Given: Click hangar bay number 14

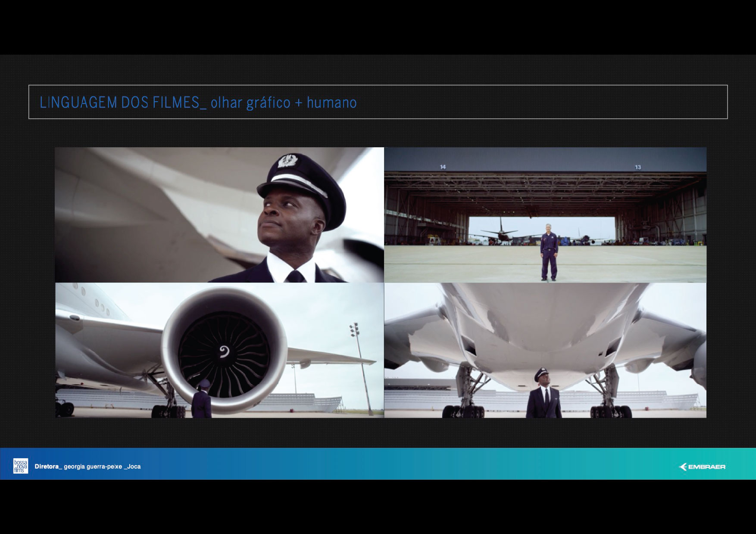Looking at the screenshot, I should 443,167.
